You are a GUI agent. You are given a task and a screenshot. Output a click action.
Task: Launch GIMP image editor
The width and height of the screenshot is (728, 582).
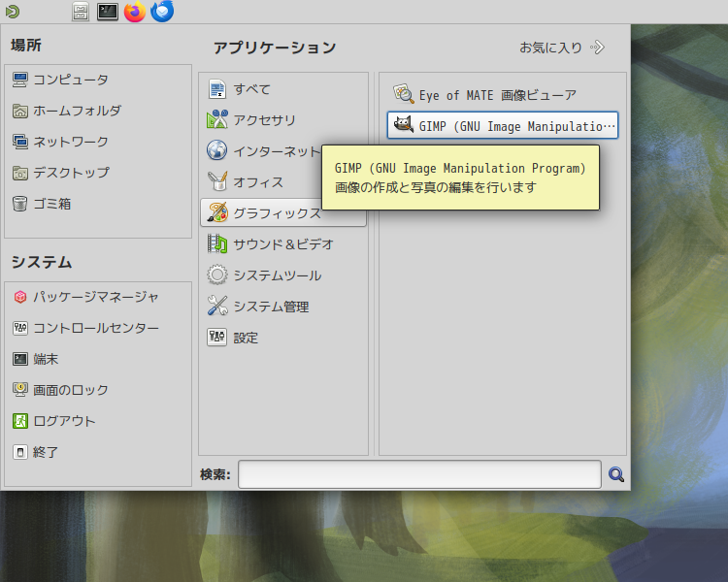click(503, 125)
